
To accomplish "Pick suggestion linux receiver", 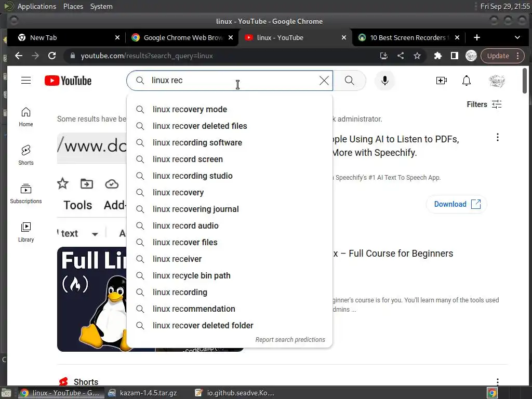I will (x=229, y=259).
